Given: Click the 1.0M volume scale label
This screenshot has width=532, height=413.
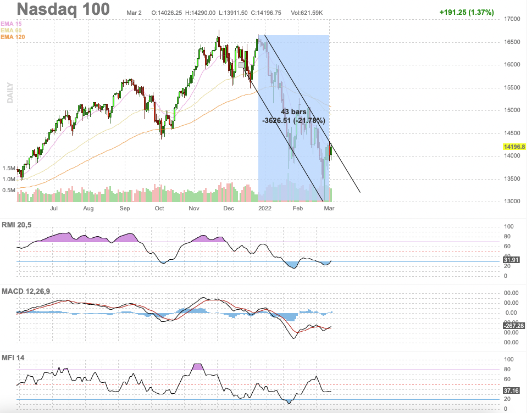Looking at the screenshot, I should (x=9, y=180).
